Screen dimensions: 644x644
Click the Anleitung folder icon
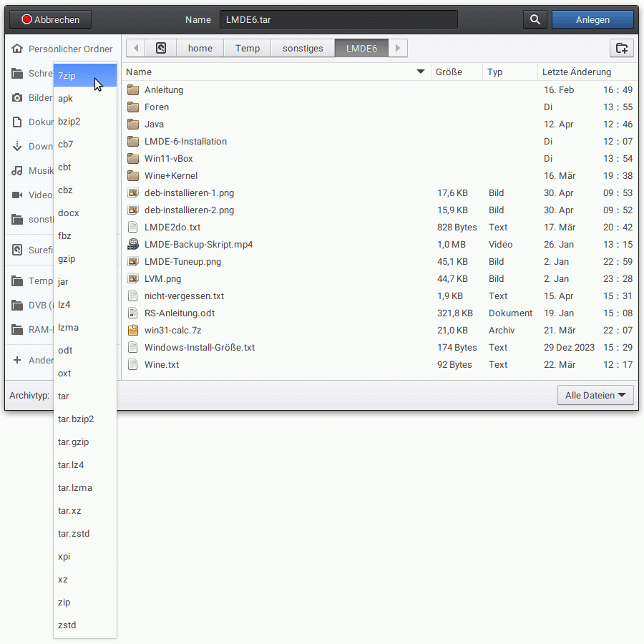pyautogui.click(x=133, y=90)
